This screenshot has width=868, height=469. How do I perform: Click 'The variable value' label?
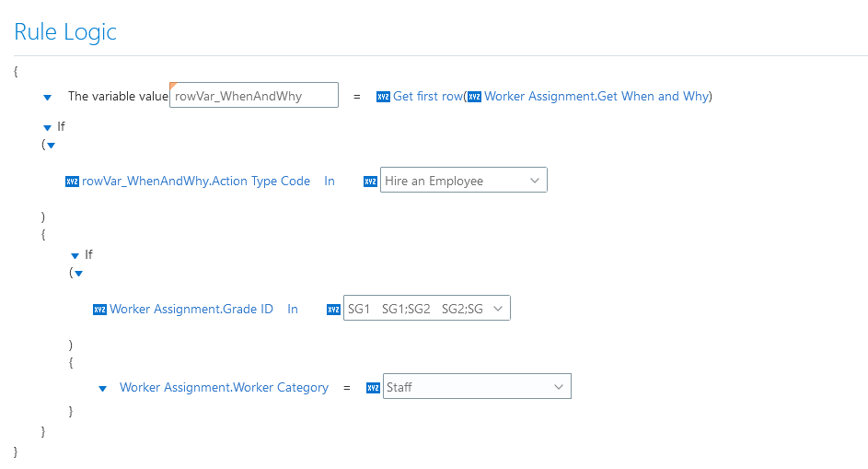118,97
